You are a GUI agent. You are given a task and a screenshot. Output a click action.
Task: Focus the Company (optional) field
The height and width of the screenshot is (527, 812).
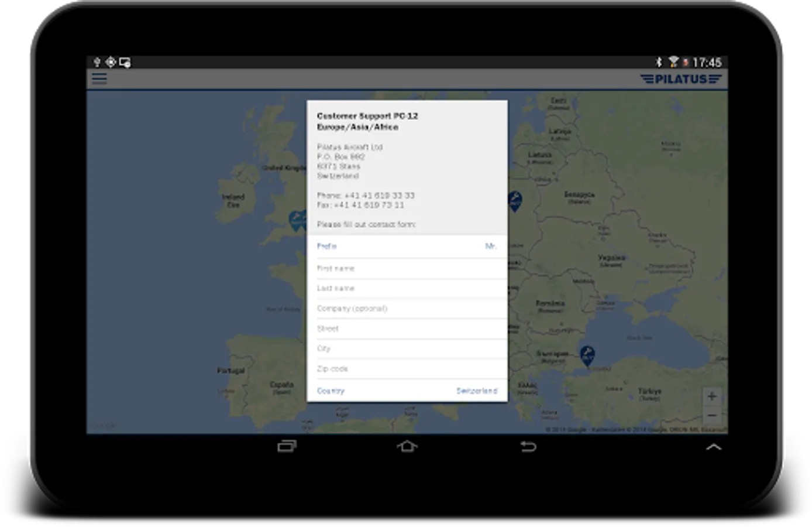(x=407, y=309)
